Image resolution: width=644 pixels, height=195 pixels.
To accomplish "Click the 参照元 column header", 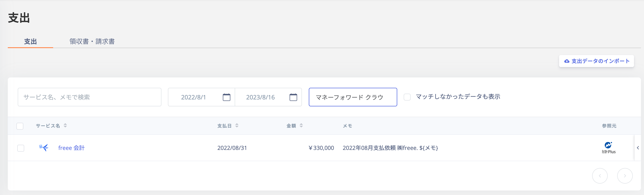I will coord(609,126).
